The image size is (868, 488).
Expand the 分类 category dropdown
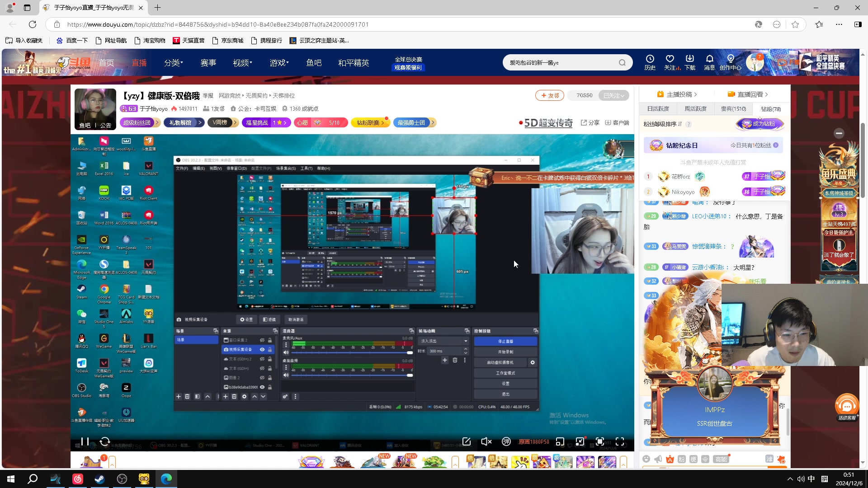(x=173, y=63)
